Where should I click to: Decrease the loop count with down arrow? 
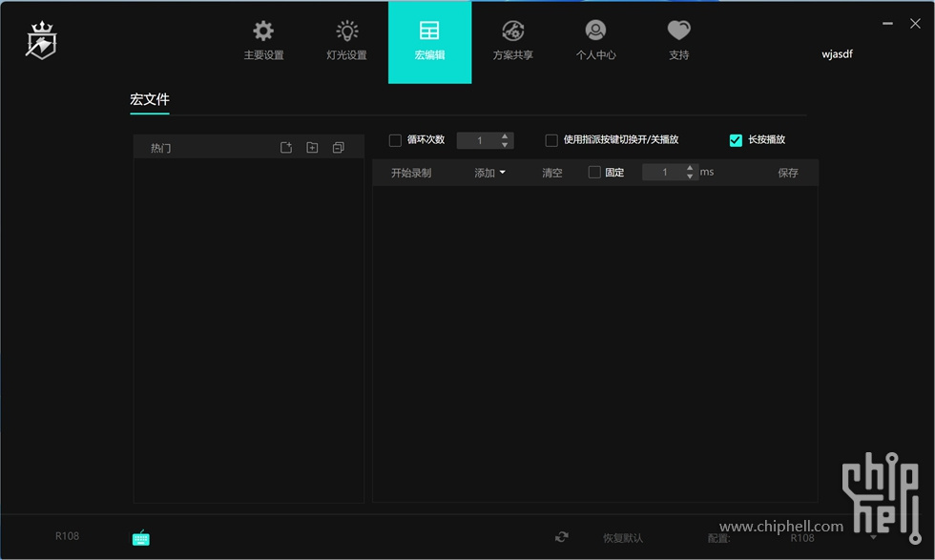point(505,145)
